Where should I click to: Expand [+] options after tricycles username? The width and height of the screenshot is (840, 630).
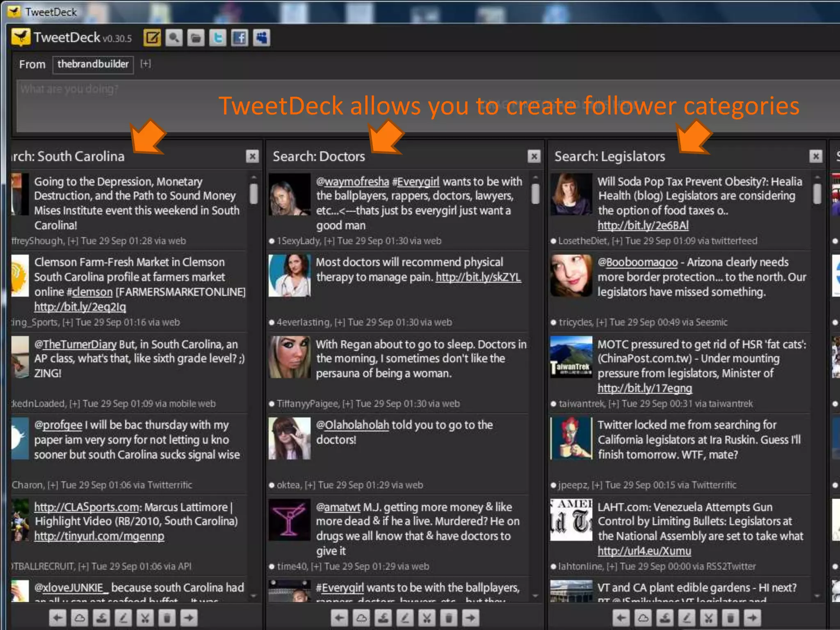point(602,322)
